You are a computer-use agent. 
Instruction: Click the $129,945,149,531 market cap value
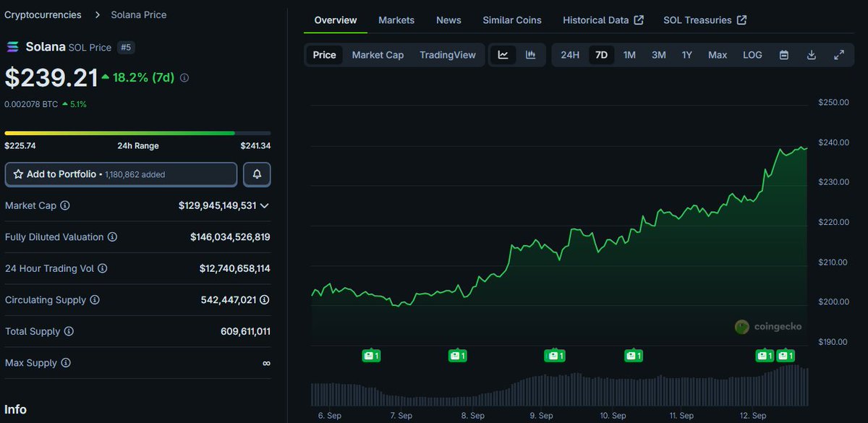point(218,205)
